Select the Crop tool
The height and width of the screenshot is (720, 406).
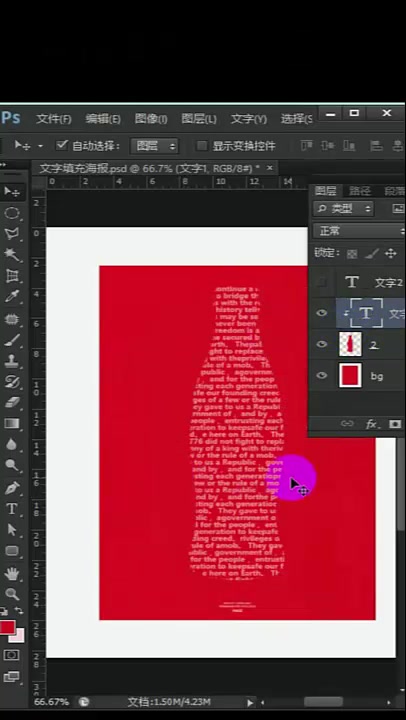coord(11,276)
